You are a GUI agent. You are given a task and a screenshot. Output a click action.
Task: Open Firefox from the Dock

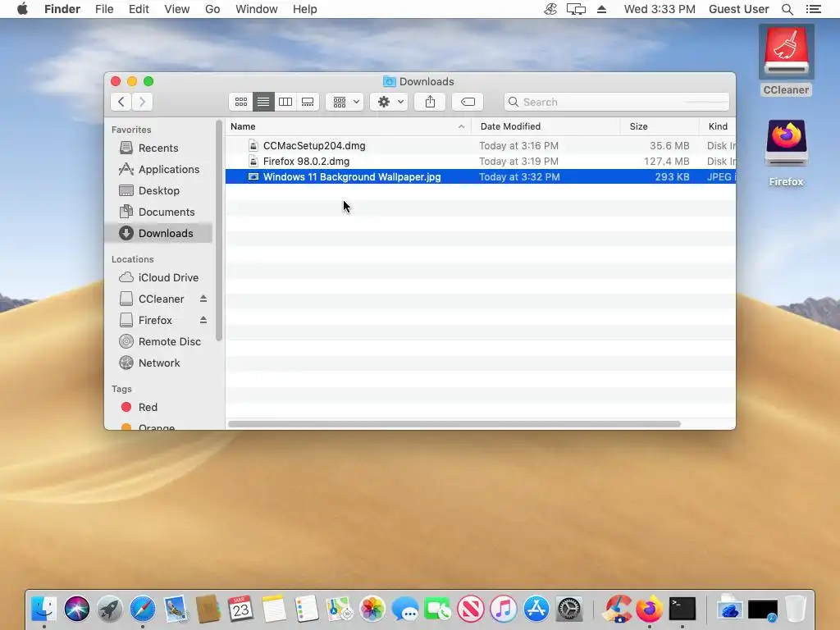[x=650, y=609]
